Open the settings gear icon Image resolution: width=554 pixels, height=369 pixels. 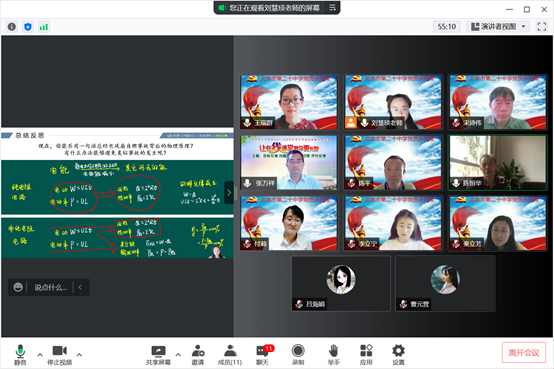point(399,355)
